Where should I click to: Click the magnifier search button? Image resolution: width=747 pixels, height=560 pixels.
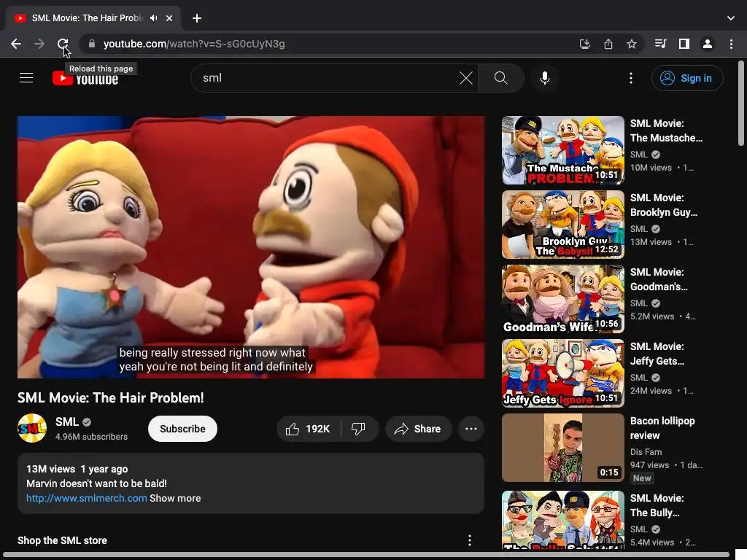(x=500, y=78)
